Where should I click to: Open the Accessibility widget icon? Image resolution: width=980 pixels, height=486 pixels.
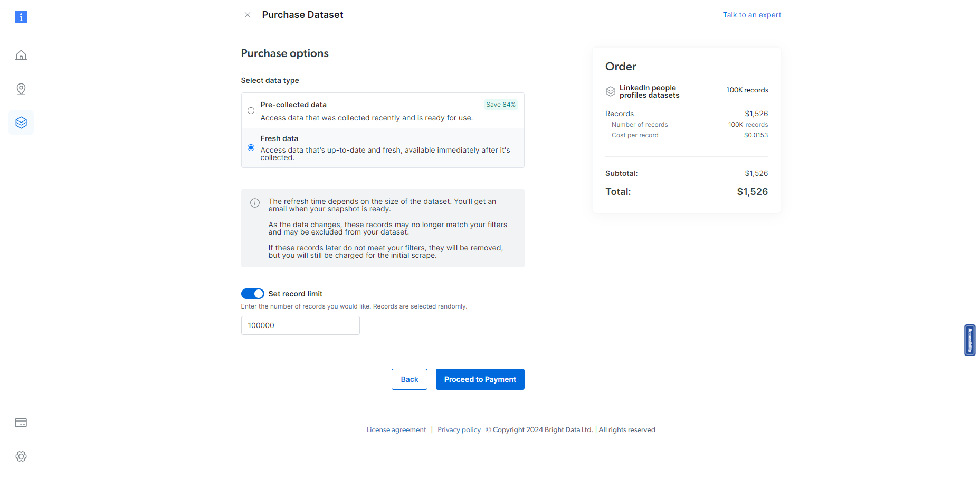(x=970, y=340)
